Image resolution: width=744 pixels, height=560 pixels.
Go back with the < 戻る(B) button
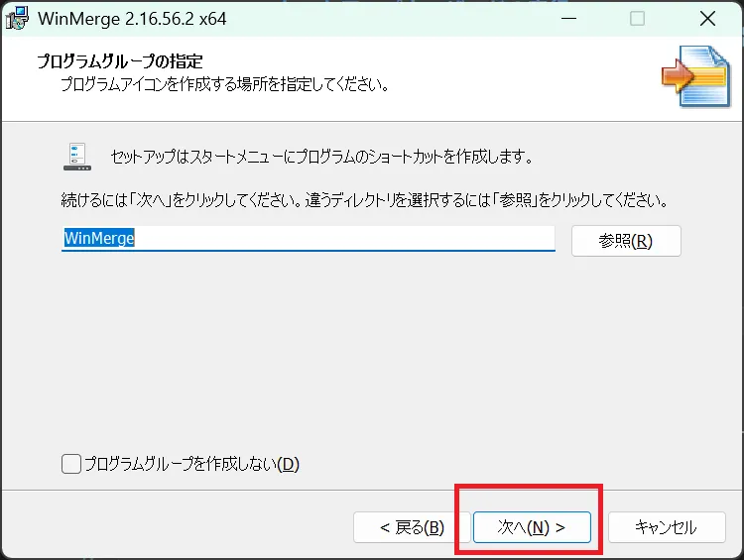(x=412, y=527)
